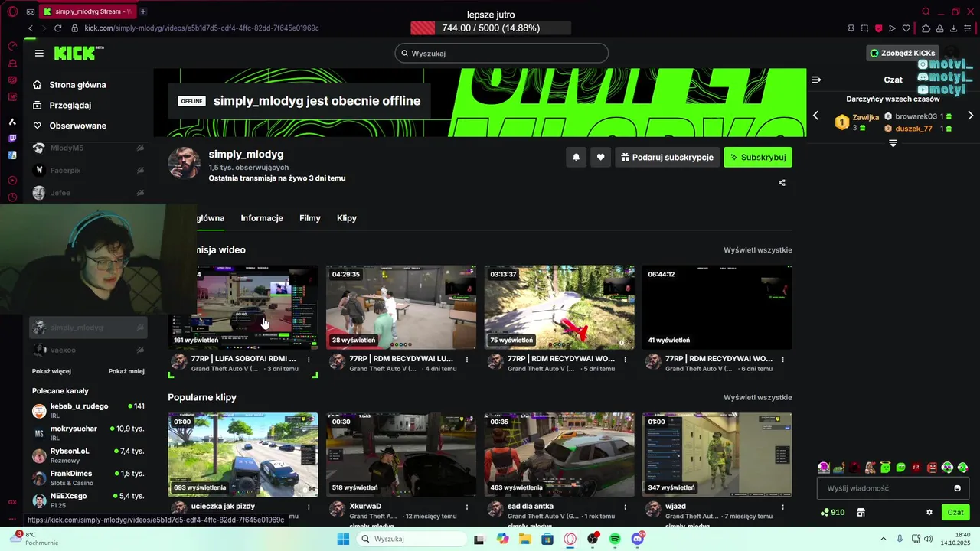The width and height of the screenshot is (980, 551).
Task: Play the 518 wyświetleń clip
Action: click(401, 455)
